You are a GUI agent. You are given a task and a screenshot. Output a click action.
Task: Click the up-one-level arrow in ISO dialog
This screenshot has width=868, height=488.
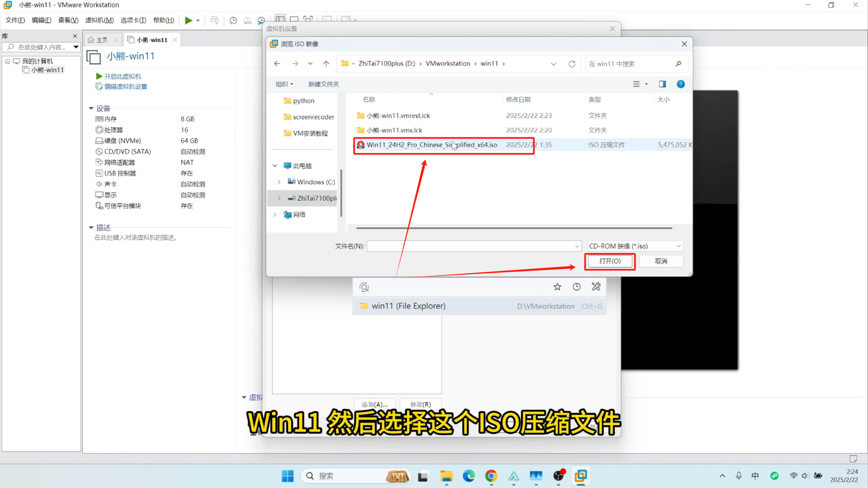coord(326,64)
